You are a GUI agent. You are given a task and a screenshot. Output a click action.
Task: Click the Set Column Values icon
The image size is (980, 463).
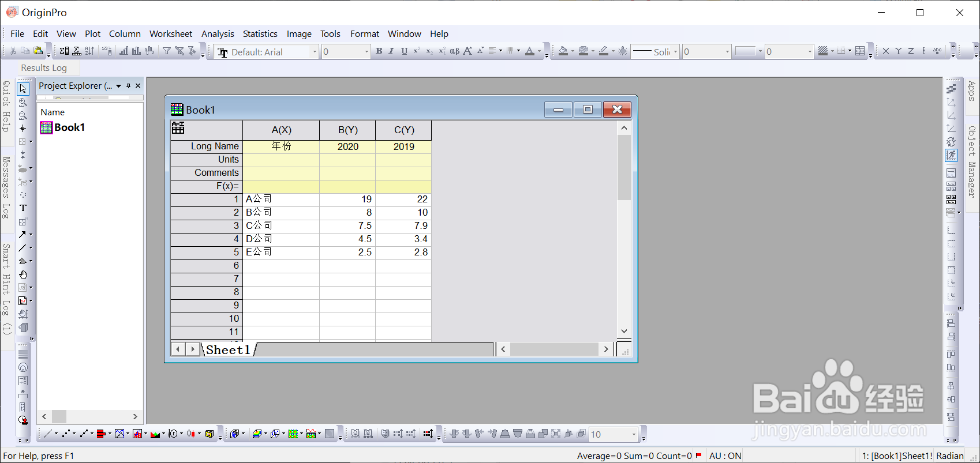click(x=107, y=51)
